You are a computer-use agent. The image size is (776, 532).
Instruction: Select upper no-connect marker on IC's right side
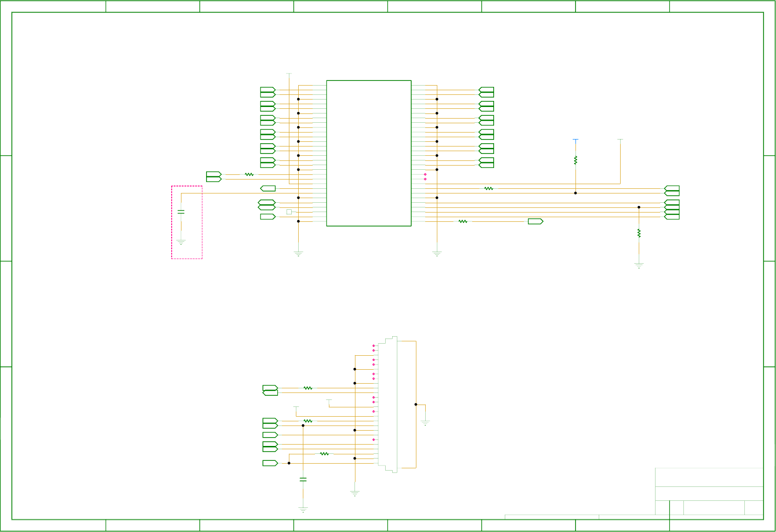425,174
